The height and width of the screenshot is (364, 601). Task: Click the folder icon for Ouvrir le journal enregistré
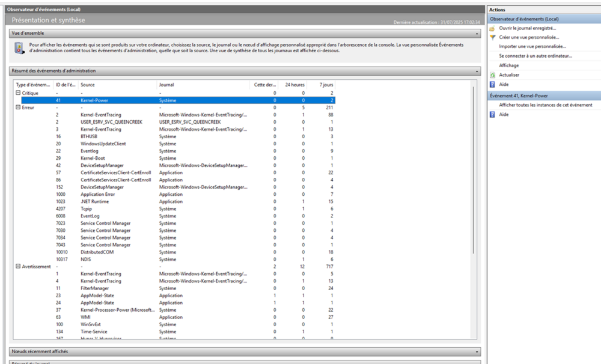pos(492,28)
